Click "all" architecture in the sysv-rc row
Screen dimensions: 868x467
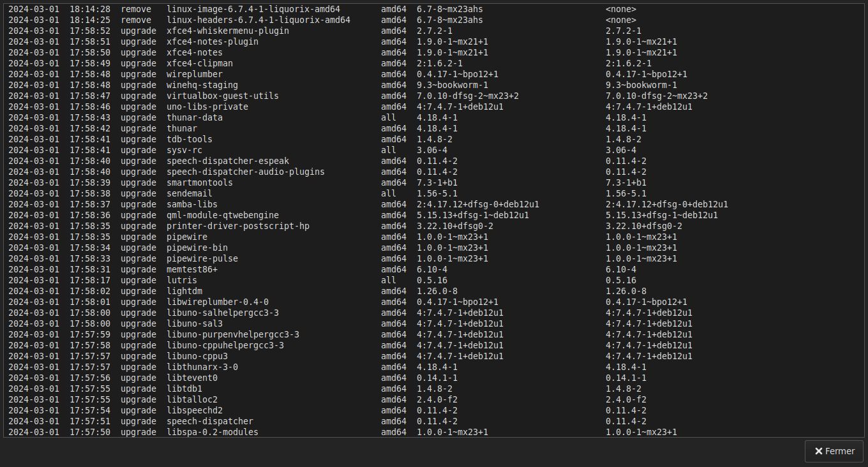coord(389,151)
